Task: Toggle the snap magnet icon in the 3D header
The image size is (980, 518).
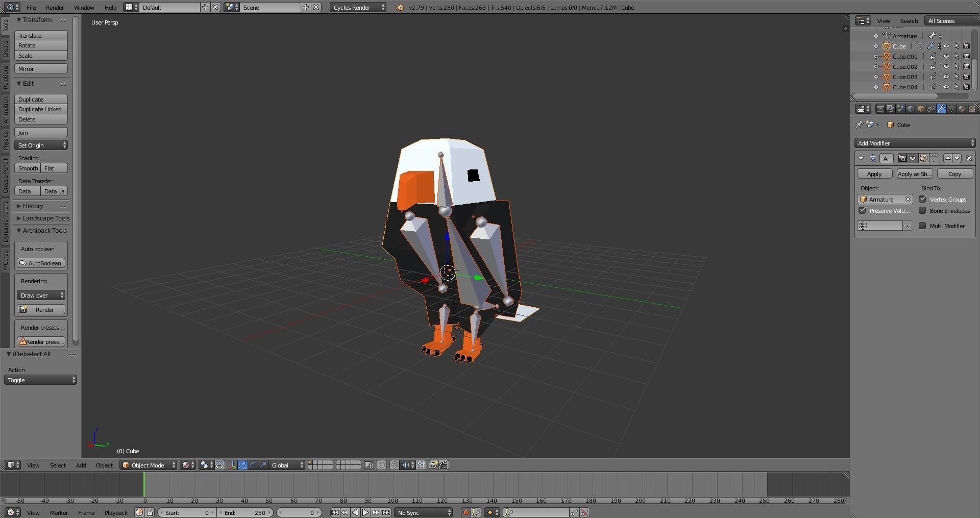Action: tap(395, 465)
